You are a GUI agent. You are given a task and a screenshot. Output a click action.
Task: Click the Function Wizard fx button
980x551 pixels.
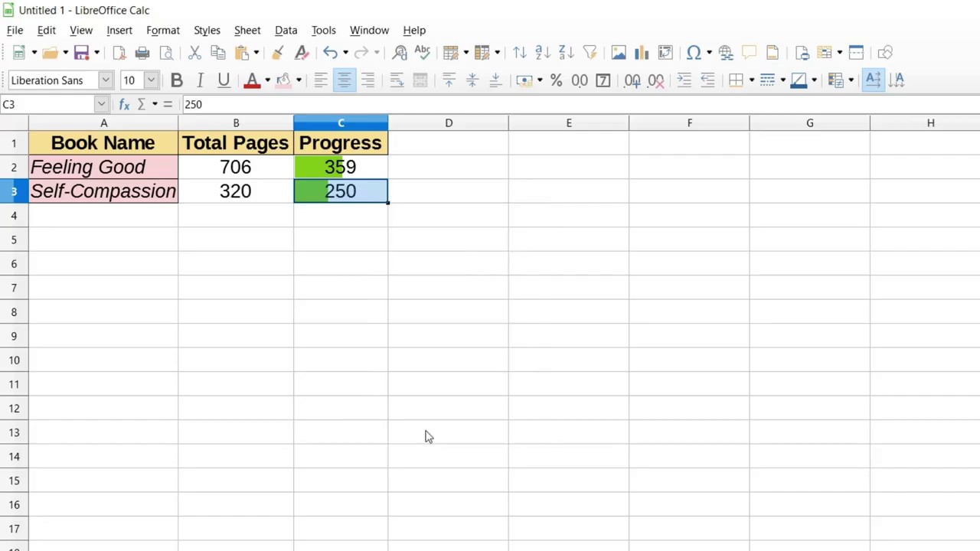(x=124, y=104)
